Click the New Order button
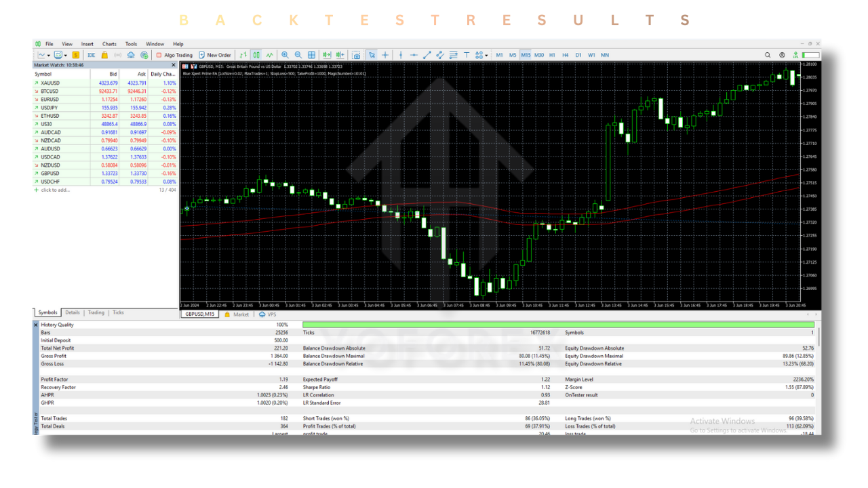The image size is (868, 488). click(x=215, y=55)
